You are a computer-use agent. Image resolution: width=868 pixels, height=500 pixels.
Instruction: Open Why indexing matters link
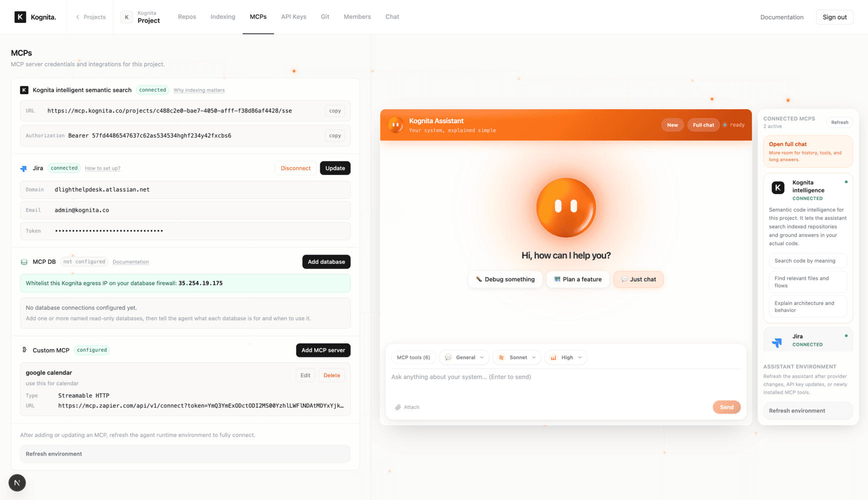(199, 90)
